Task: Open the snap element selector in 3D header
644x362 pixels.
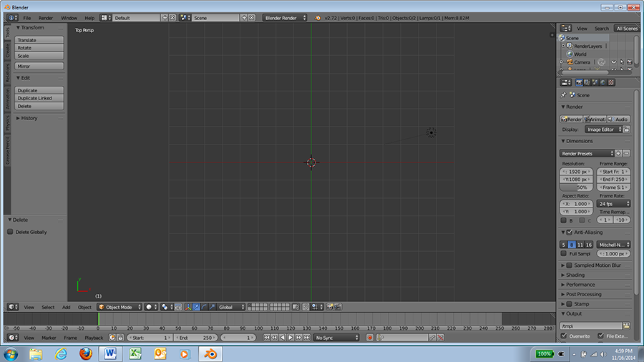Action: 317,307
